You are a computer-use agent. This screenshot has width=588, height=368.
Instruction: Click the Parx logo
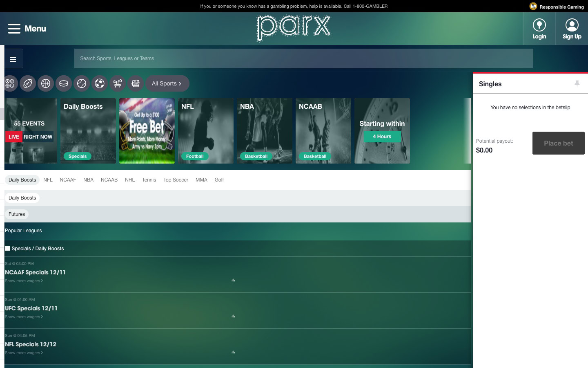point(294,28)
